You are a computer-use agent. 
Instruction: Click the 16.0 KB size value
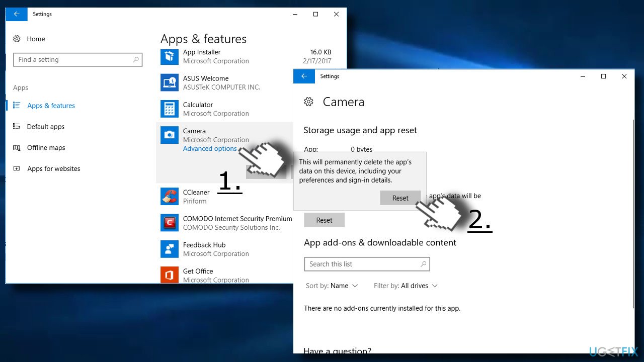coord(321,52)
